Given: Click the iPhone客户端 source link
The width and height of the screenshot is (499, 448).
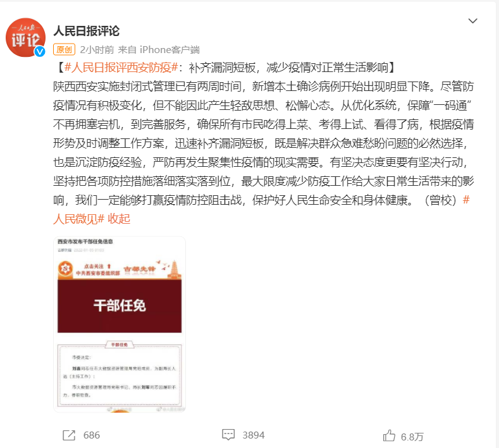Looking at the screenshot, I should [x=169, y=50].
